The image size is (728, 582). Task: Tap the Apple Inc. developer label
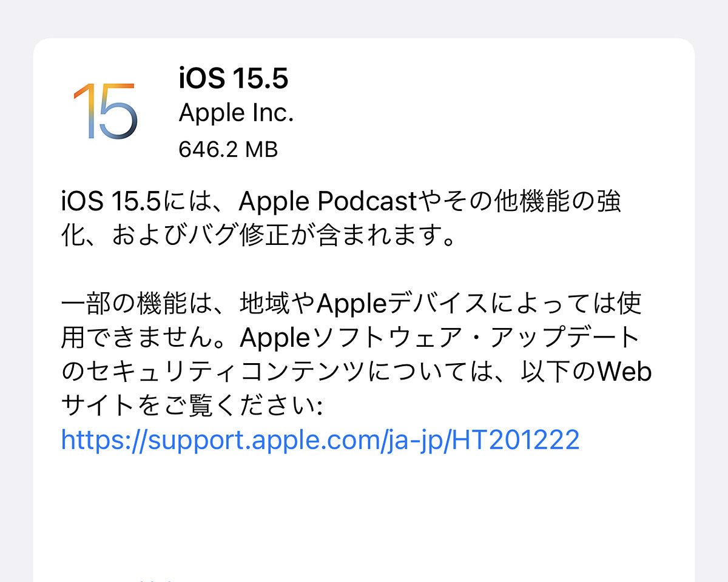236,113
